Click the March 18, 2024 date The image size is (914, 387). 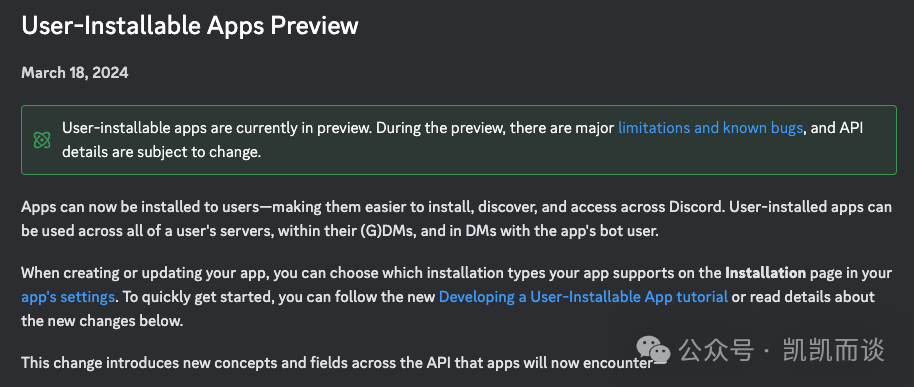pos(75,73)
